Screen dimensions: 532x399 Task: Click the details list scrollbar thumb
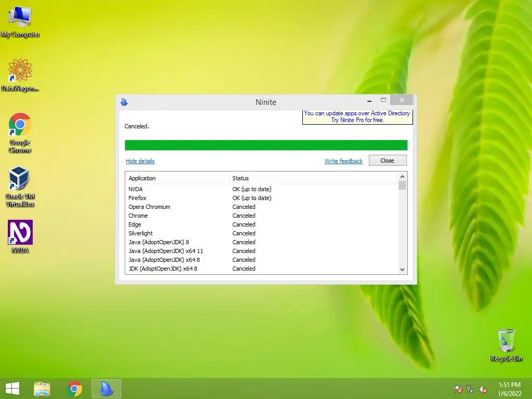click(x=402, y=185)
